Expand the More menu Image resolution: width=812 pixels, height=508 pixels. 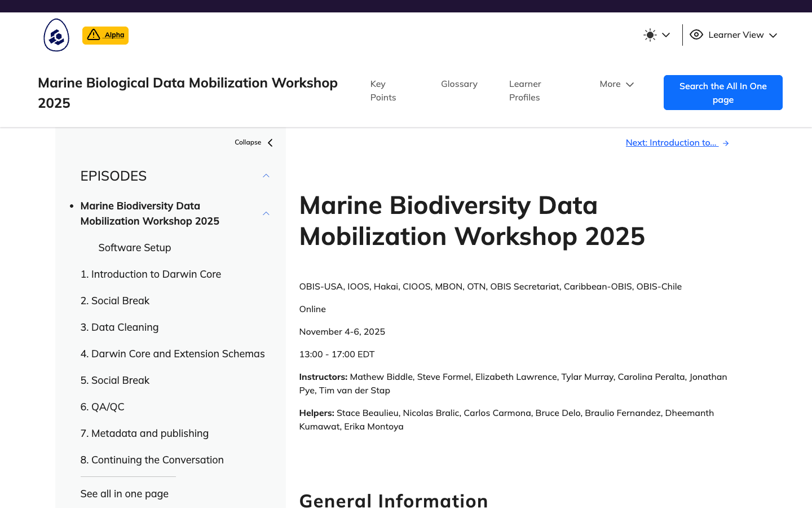[617, 84]
